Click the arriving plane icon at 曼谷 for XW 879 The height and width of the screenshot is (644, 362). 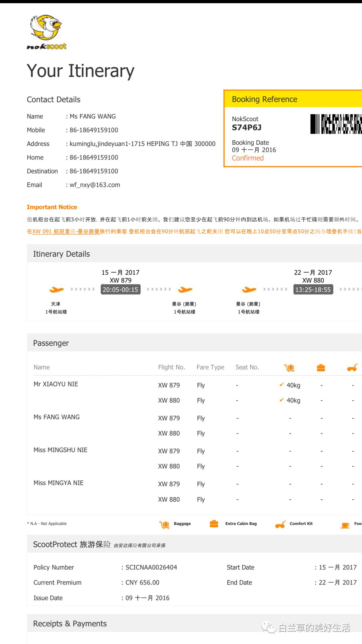point(185,290)
